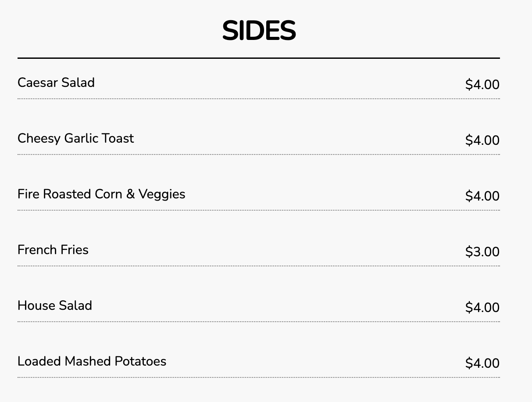
Task: Select the Caesar Salad item
Action: click(x=56, y=83)
